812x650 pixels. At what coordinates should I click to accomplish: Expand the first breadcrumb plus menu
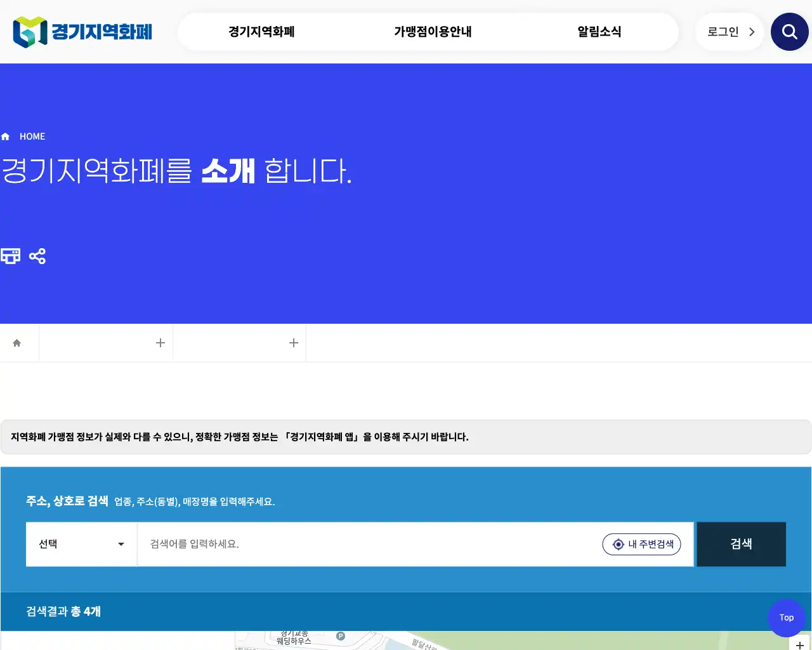coord(160,342)
